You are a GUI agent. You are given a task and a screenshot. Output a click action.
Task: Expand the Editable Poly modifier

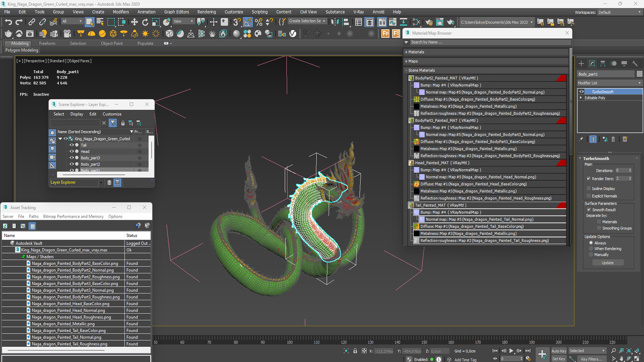(581, 98)
